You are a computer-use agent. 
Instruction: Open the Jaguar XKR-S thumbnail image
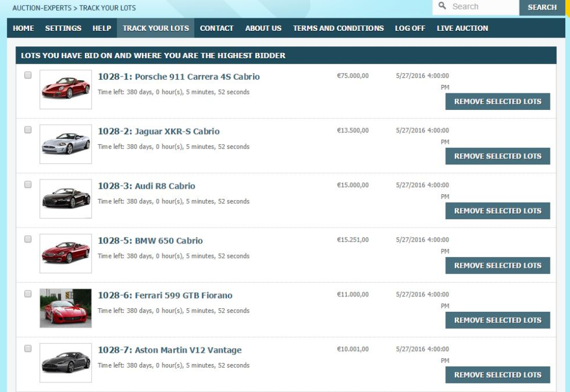point(66,144)
